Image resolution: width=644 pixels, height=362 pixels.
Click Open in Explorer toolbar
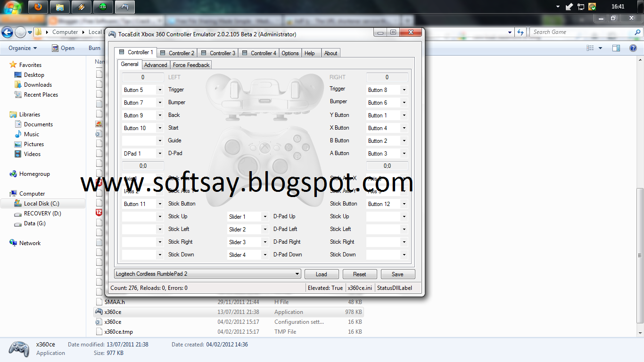tap(63, 48)
